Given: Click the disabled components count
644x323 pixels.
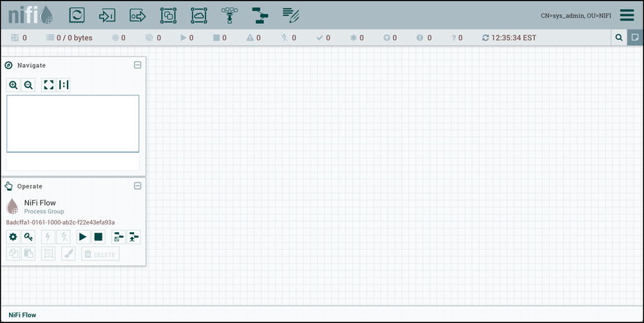Looking at the screenshot, I should pos(288,38).
